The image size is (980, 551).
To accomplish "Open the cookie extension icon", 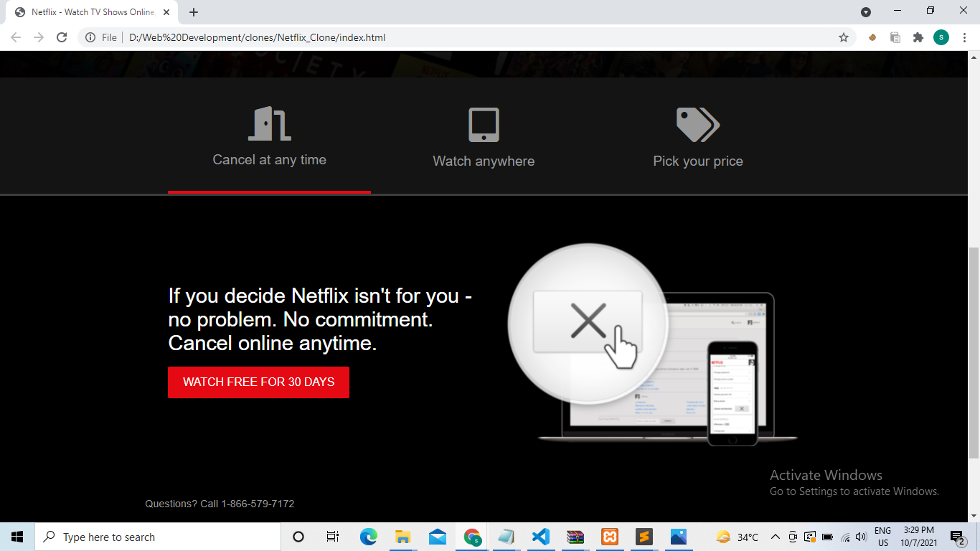I will tap(871, 37).
